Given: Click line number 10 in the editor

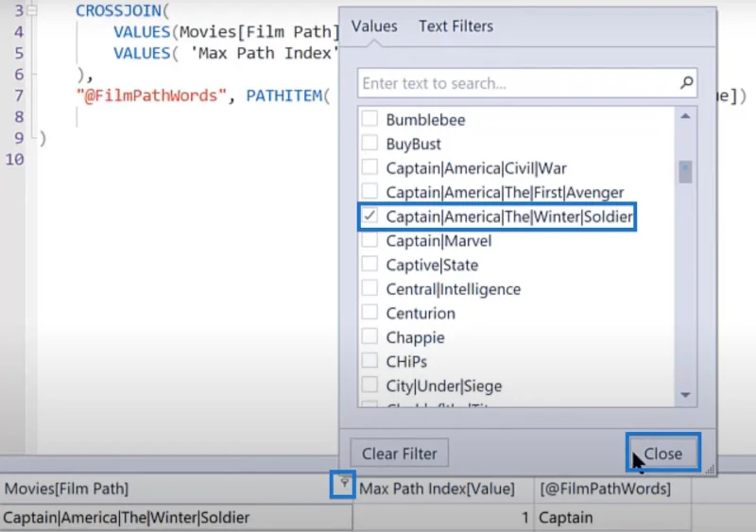Looking at the screenshot, I should tap(14, 159).
